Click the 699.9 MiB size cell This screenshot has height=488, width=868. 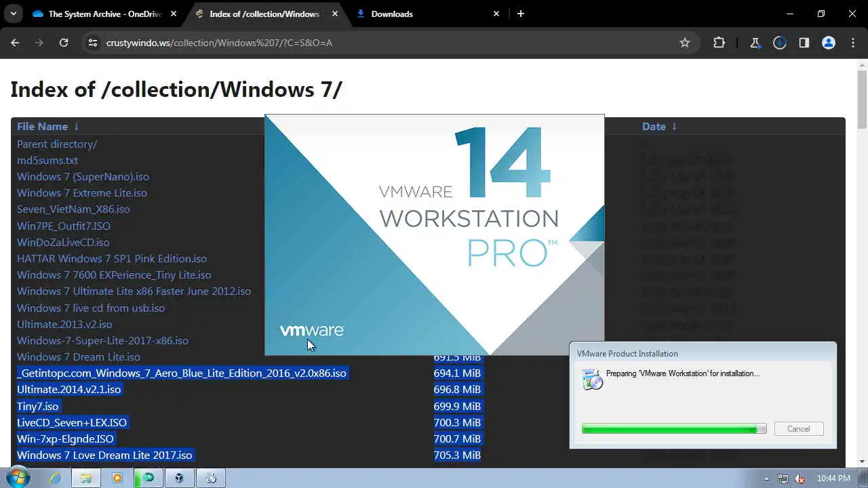(x=457, y=406)
